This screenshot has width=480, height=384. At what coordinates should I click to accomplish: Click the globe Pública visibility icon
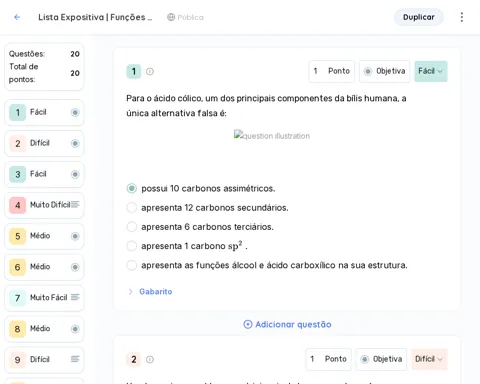[x=171, y=17]
